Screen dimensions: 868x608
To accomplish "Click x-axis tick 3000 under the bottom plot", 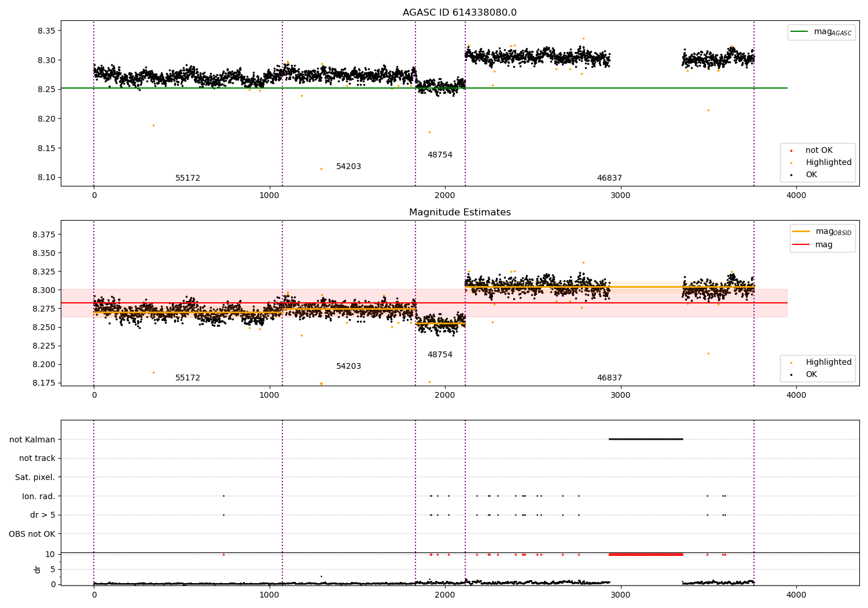I will [621, 595].
